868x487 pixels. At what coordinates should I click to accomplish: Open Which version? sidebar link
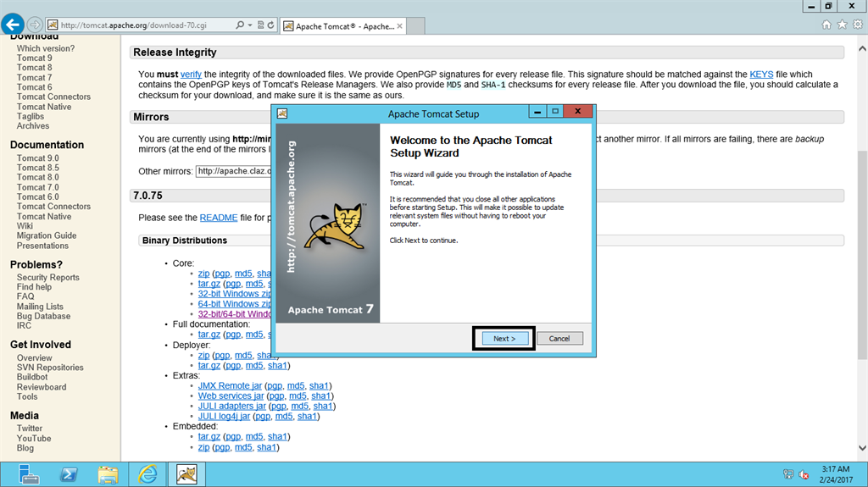click(x=46, y=49)
